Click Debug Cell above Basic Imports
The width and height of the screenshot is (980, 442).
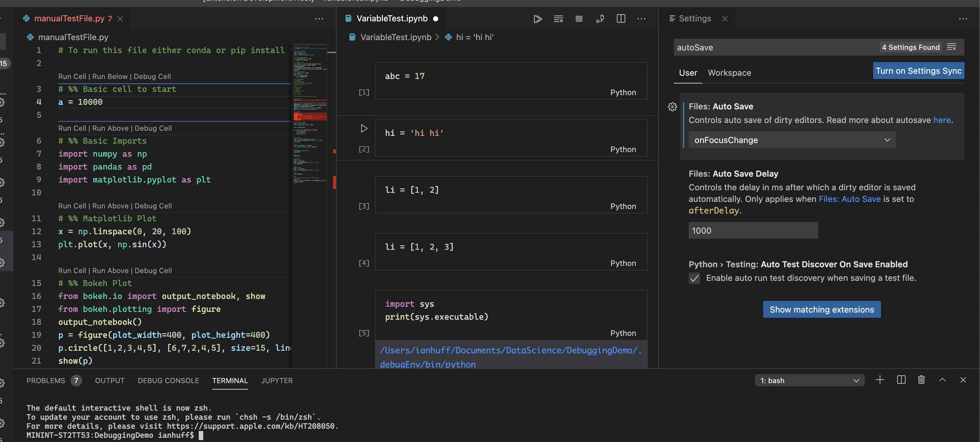pyautogui.click(x=153, y=128)
